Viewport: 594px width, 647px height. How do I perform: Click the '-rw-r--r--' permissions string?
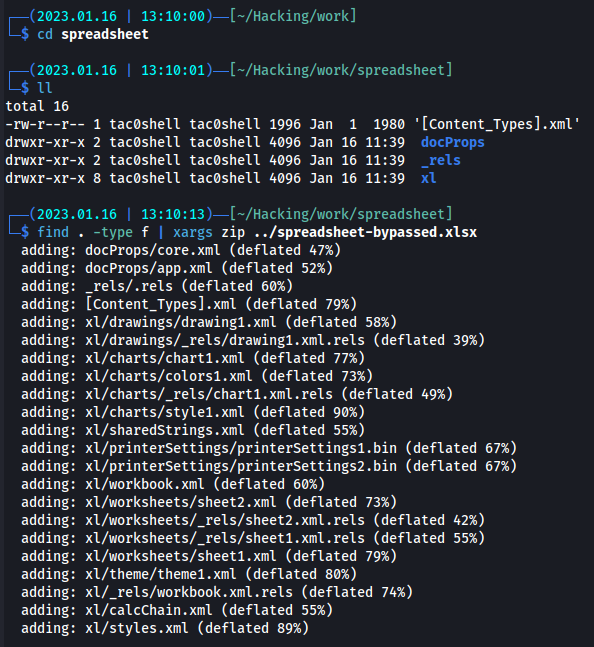tap(45, 124)
